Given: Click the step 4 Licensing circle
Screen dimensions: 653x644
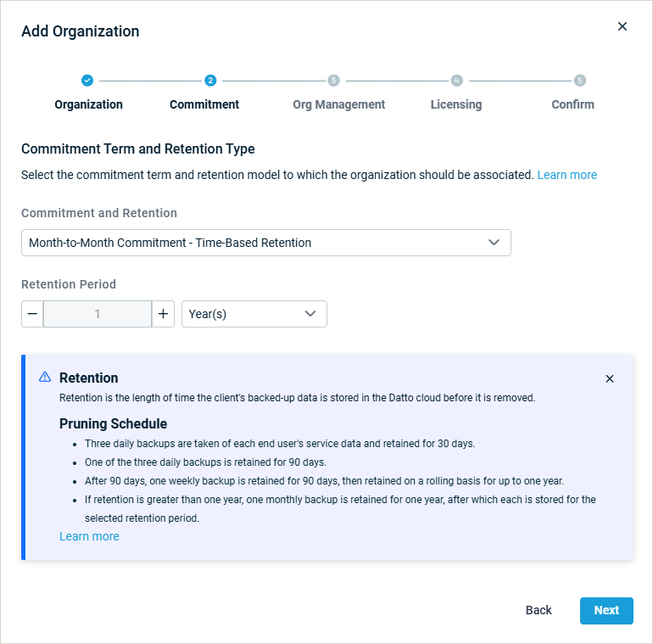Looking at the screenshot, I should click(x=456, y=81).
